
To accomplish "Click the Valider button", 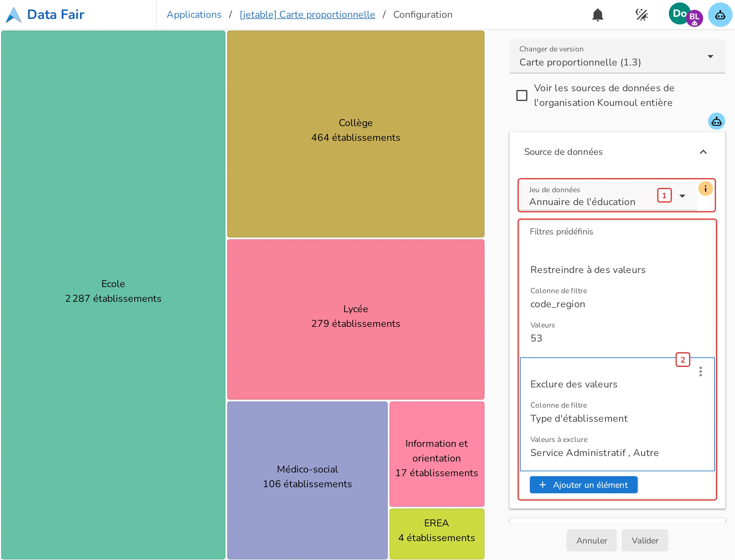I will [x=644, y=540].
